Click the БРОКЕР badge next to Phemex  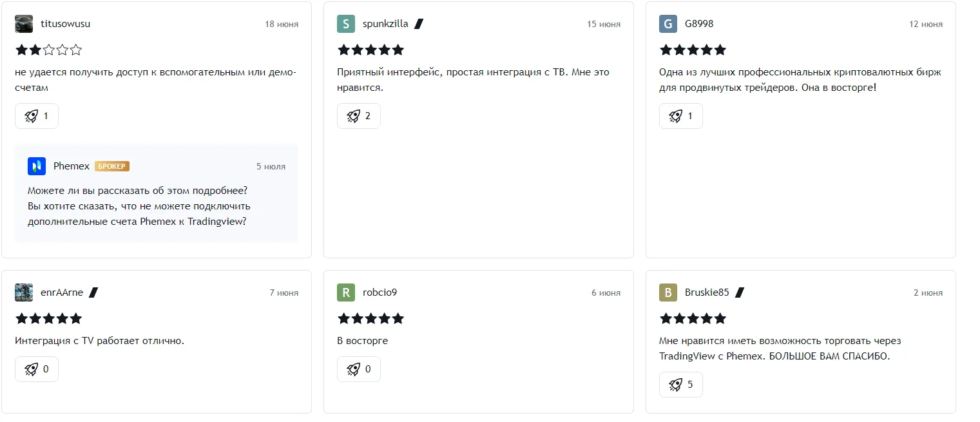[112, 166]
